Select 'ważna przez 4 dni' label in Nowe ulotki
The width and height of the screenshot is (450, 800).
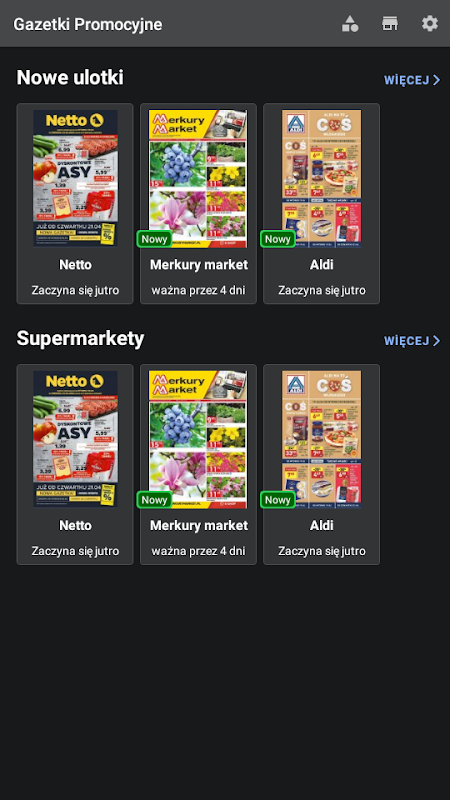[198, 291]
